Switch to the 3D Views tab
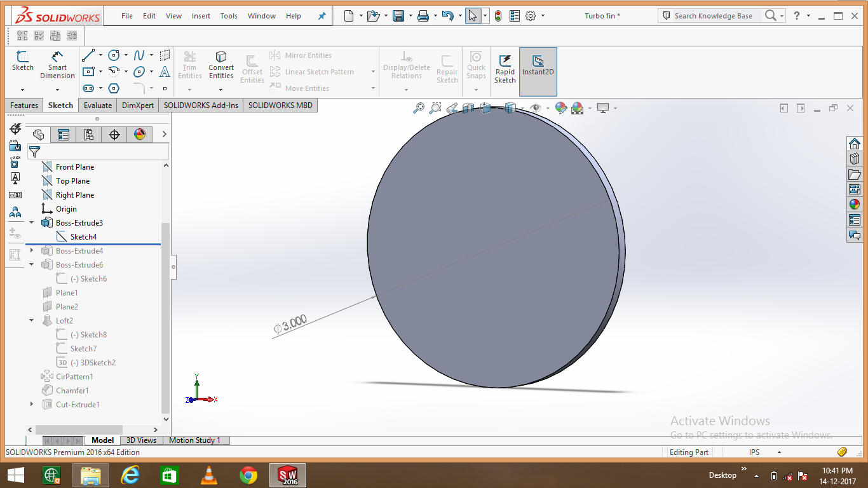The width and height of the screenshot is (868, 488). pos(141,440)
